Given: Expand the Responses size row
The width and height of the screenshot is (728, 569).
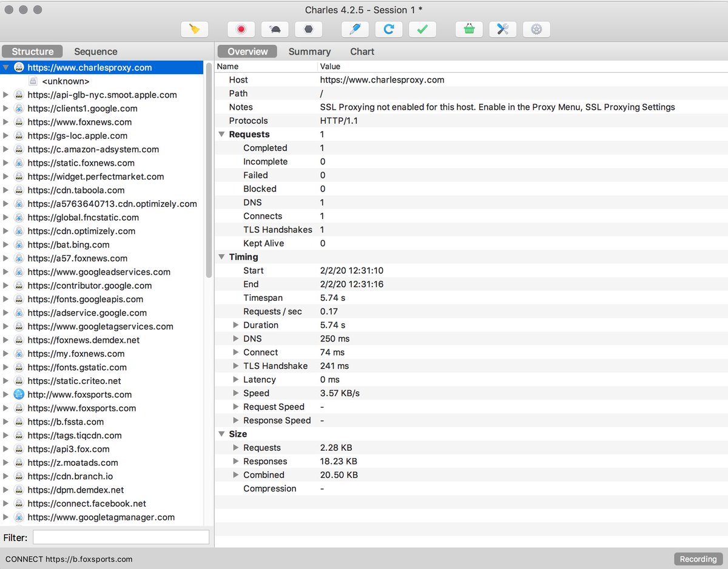Looking at the screenshot, I should coord(237,461).
